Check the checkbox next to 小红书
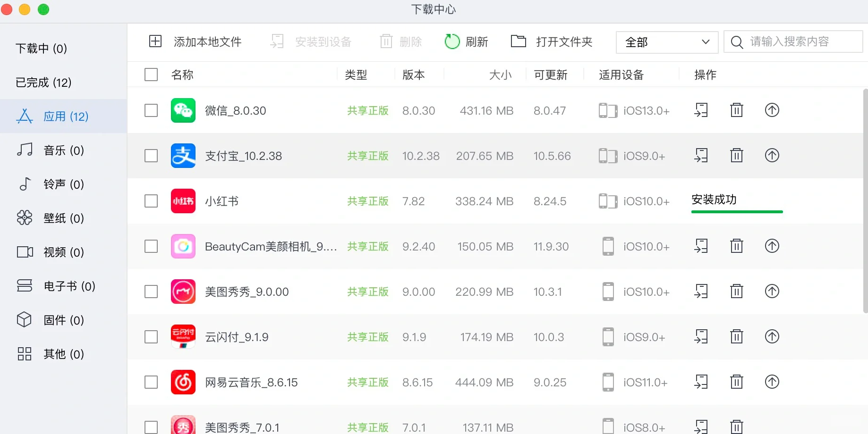The height and width of the screenshot is (434, 868). (x=151, y=201)
